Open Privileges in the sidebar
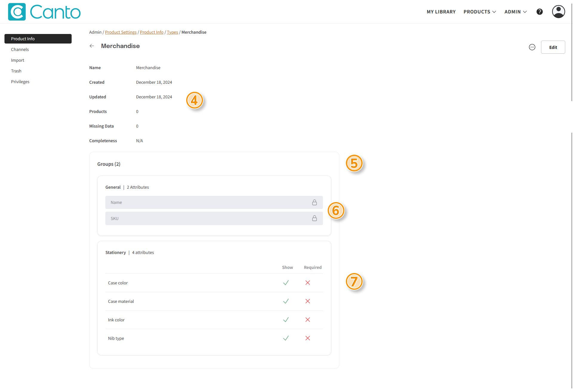The height and width of the screenshot is (392, 573). 20,82
